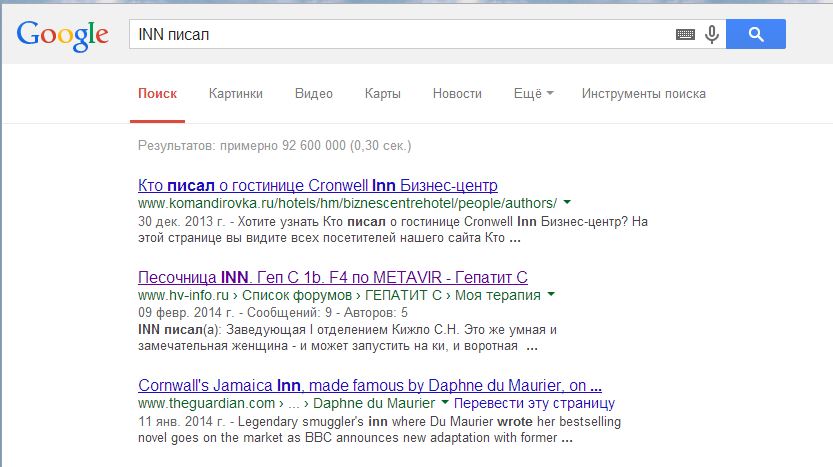Click 'Моя терапия' breadcrumb text
Image resolution: width=833 pixels, height=467 pixels.
[x=498, y=295]
